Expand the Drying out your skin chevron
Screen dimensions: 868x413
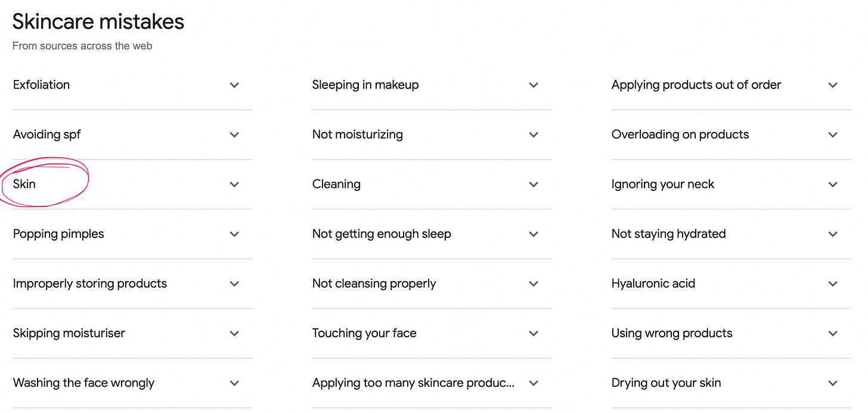click(833, 383)
